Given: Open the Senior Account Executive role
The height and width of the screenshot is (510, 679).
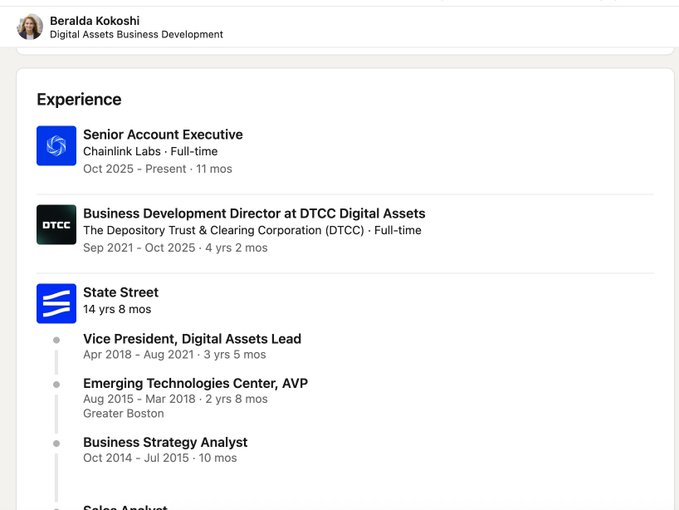Looking at the screenshot, I should coord(163,135).
